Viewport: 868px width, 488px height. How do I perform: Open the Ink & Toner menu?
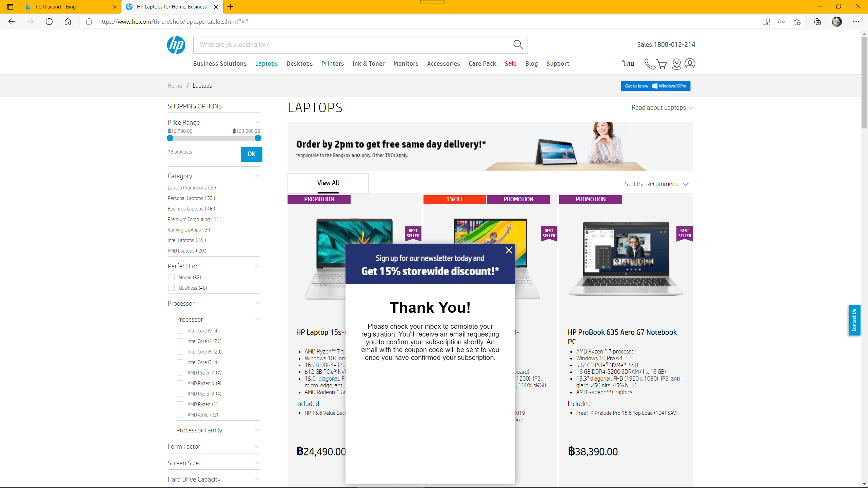[x=369, y=64]
